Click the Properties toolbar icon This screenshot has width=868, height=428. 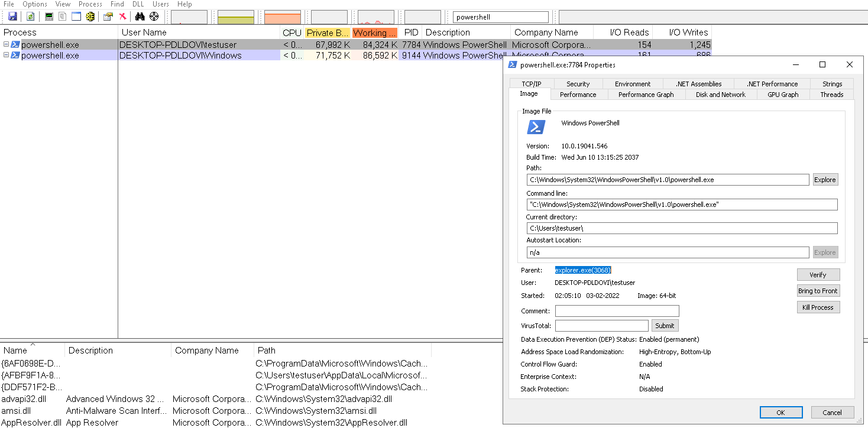[x=107, y=16]
